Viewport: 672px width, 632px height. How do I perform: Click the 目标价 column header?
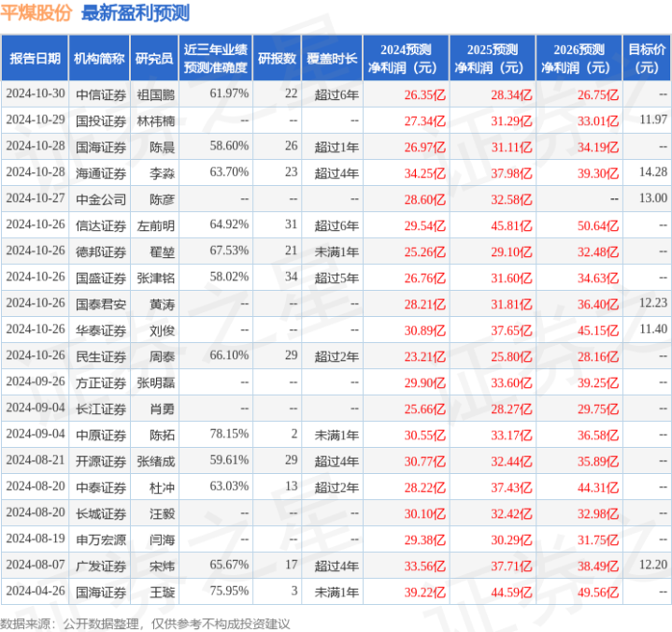(x=647, y=58)
